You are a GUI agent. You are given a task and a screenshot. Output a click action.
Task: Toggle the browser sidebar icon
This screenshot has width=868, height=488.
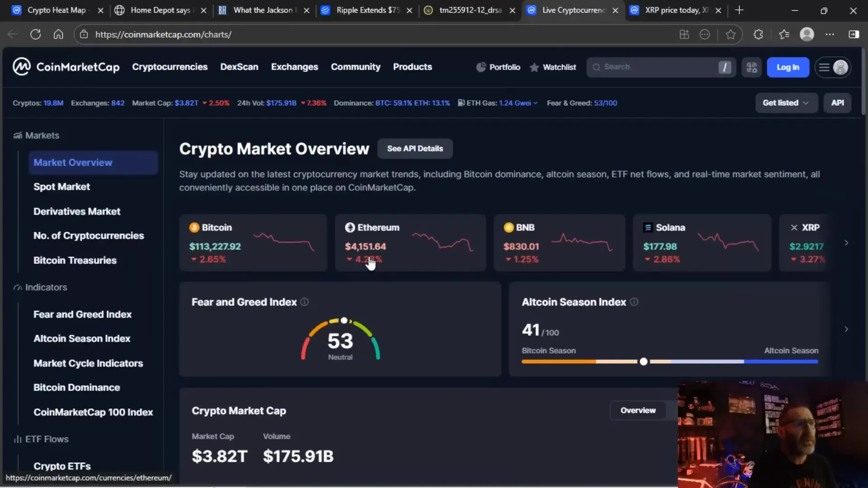click(854, 34)
